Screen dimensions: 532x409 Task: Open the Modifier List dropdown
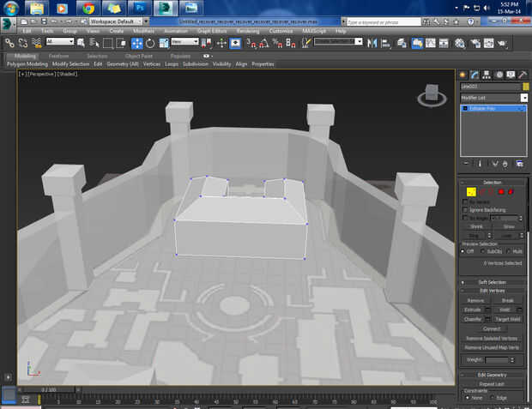tap(524, 98)
